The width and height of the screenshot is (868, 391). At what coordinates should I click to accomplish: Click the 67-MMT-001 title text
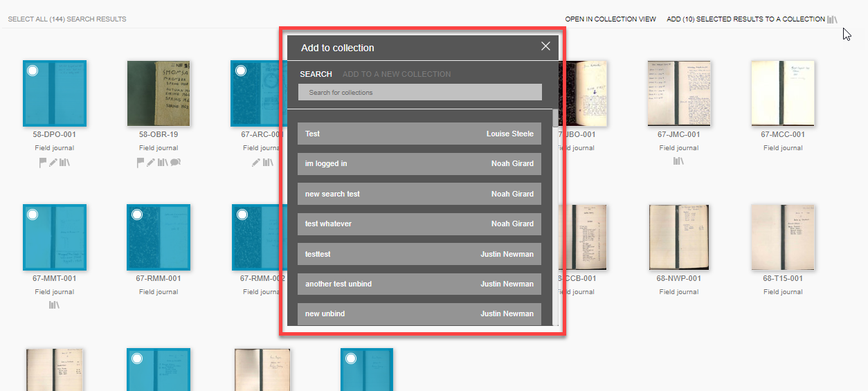click(55, 279)
